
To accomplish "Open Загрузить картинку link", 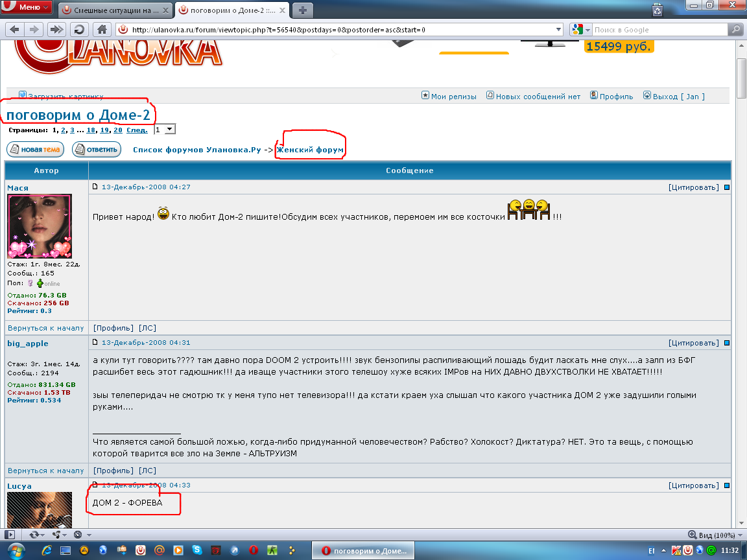I will click(x=65, y=96).
